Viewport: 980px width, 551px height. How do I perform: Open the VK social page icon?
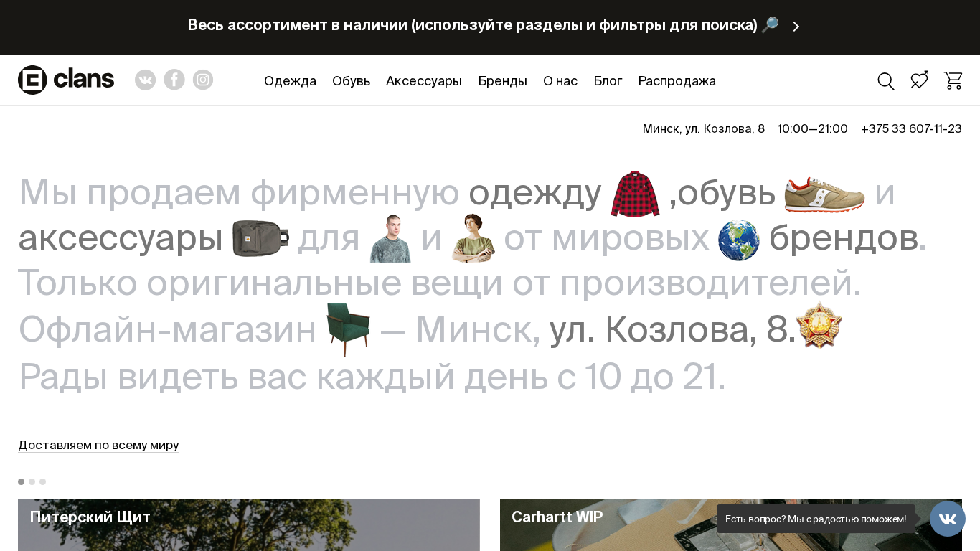145,80
